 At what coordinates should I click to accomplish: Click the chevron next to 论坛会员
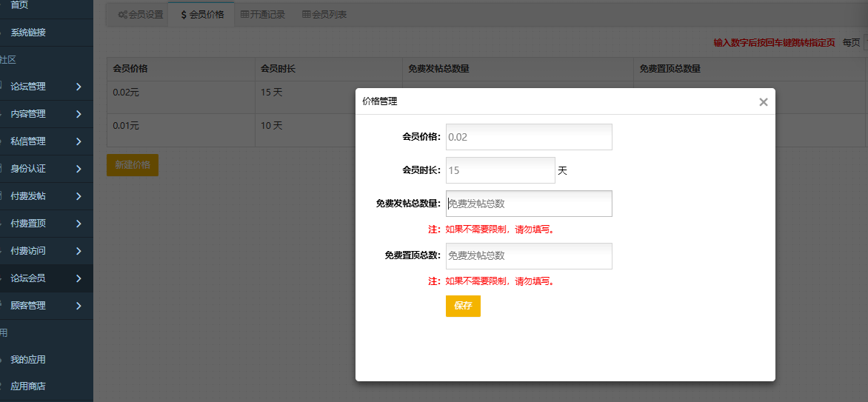(x=79, y=278)
